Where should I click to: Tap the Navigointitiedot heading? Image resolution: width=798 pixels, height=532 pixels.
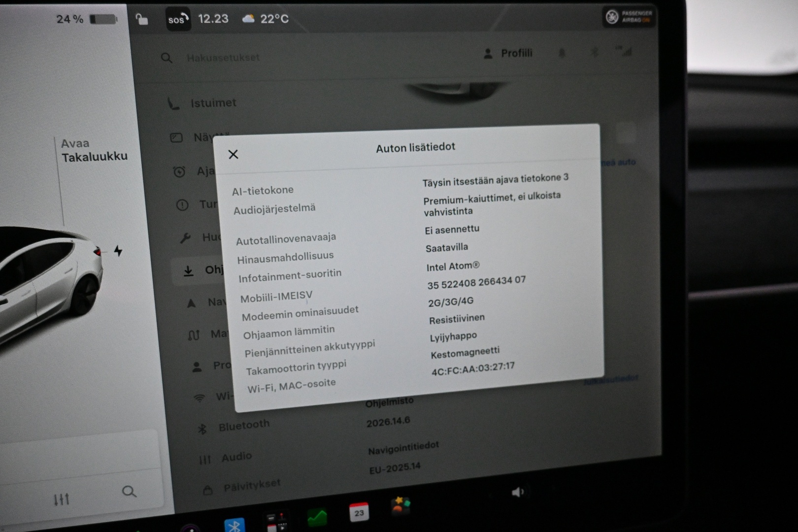click(403, 448)
